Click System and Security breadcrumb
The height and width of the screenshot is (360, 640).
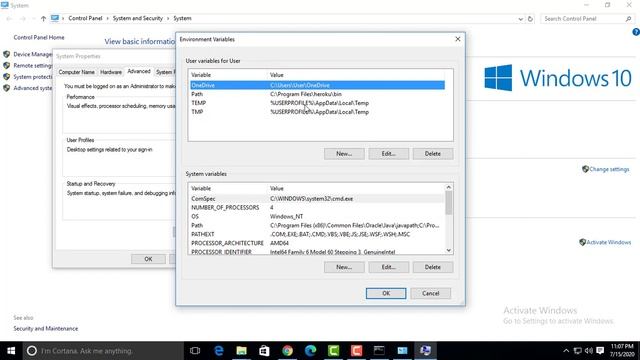pos(138,18)
